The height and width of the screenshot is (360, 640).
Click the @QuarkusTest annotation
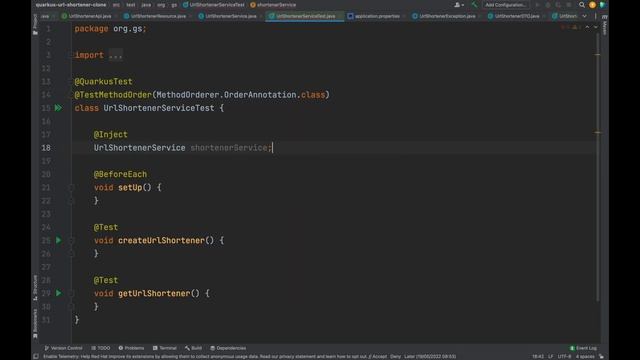click(103, 82)
